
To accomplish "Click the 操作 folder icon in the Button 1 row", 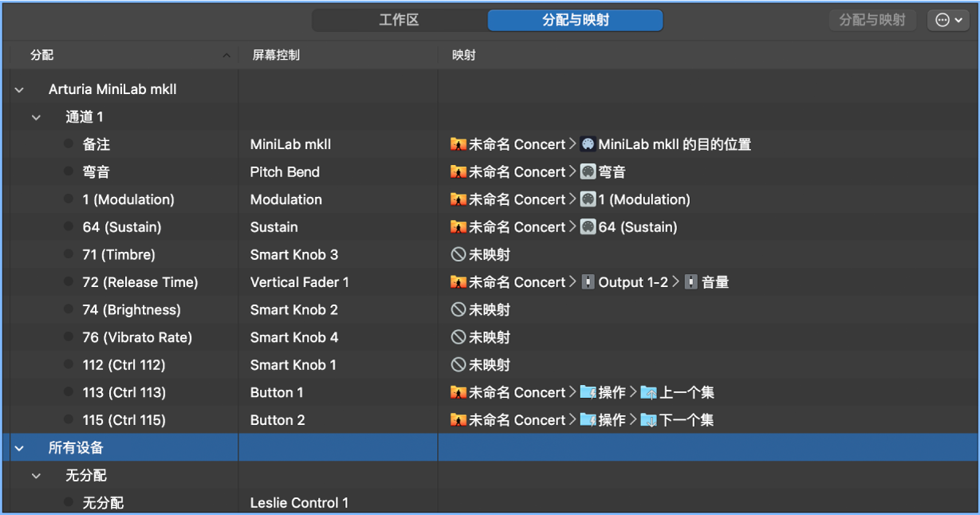I will (x=588, y=393).
